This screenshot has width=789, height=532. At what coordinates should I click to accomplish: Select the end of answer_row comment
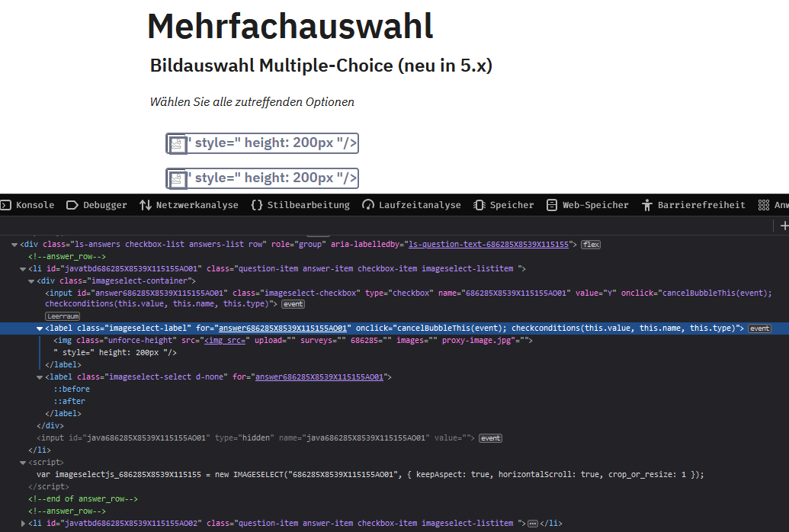point(83,498)
